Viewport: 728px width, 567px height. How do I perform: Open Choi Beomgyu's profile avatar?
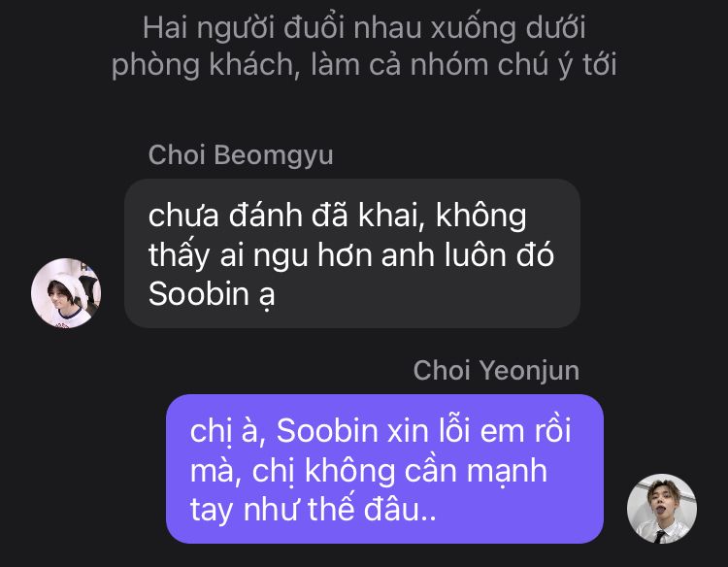[66, 293]
